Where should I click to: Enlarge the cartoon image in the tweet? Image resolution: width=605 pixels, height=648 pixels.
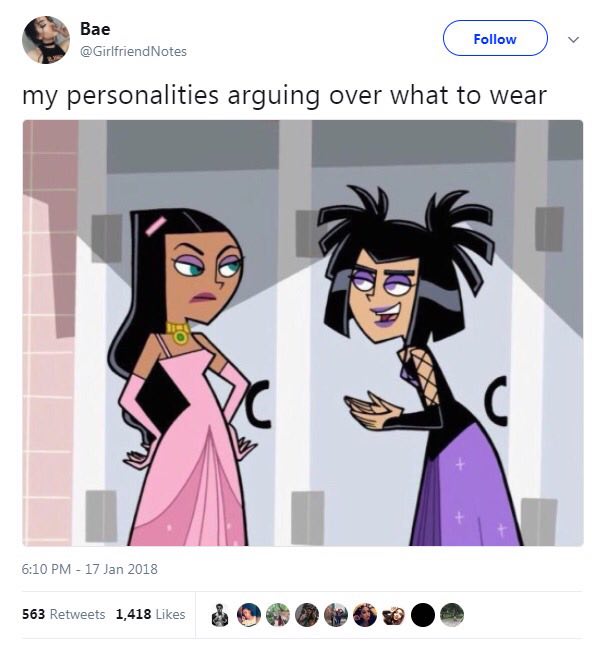pyautogui.click(x=302, y=333)
